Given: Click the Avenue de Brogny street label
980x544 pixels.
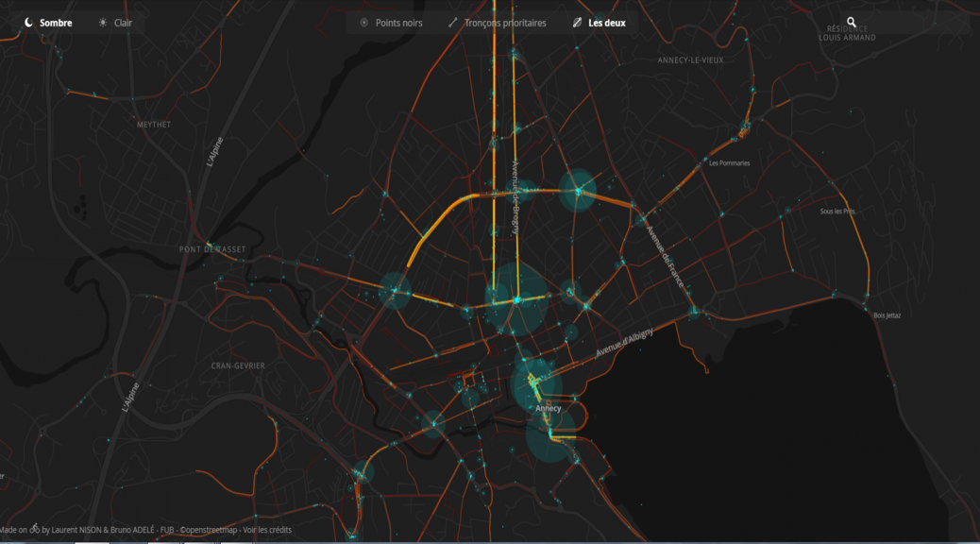Looking at the screenshot, I should click(x=515, y=197).
